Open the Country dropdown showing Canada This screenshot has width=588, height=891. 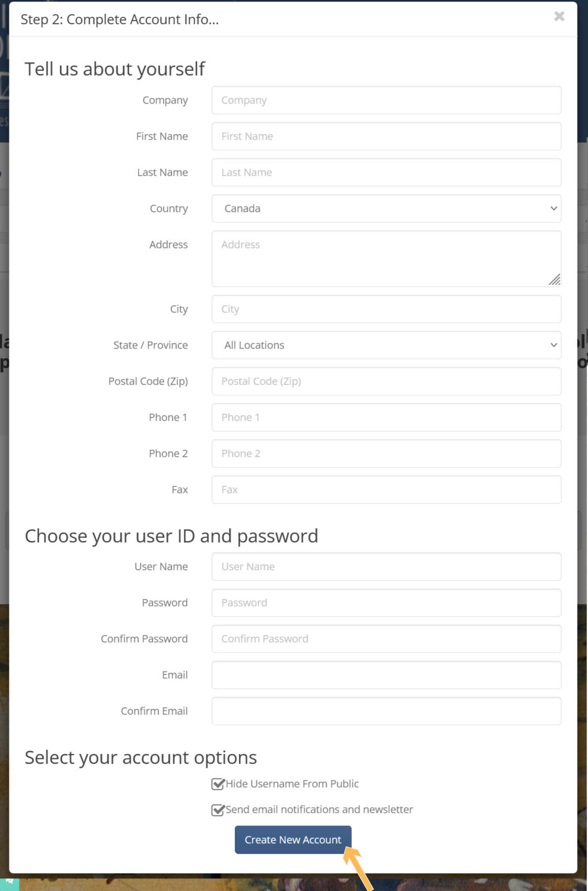coord(386,208)
